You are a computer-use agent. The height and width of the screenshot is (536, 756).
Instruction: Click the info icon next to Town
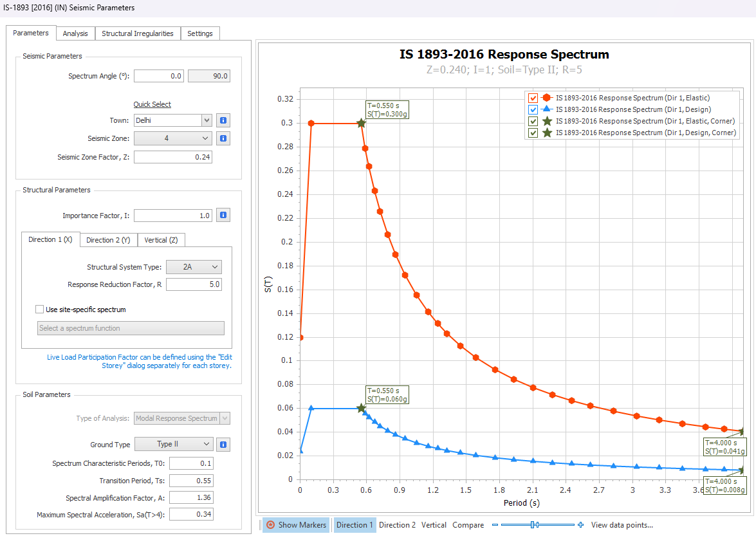(x=223, y=120)
